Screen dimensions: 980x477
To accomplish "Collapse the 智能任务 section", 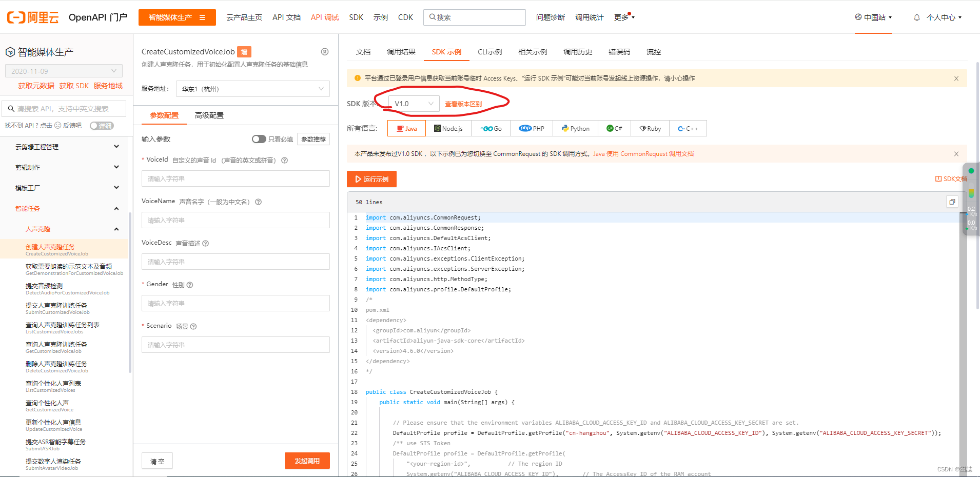I will tap(67, 209).
